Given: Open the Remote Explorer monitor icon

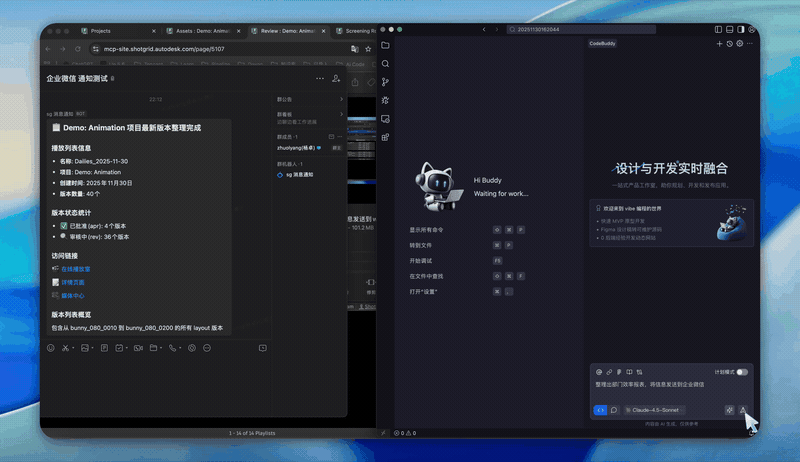Looking at the screenshot, I should [x=385, y=119].
